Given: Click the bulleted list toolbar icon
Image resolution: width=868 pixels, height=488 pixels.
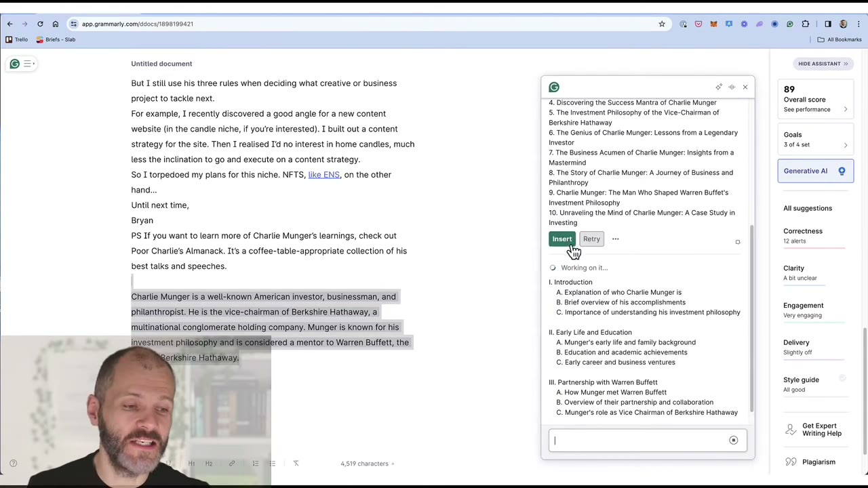Looking at the screenshot, I should tap(272, 464).
